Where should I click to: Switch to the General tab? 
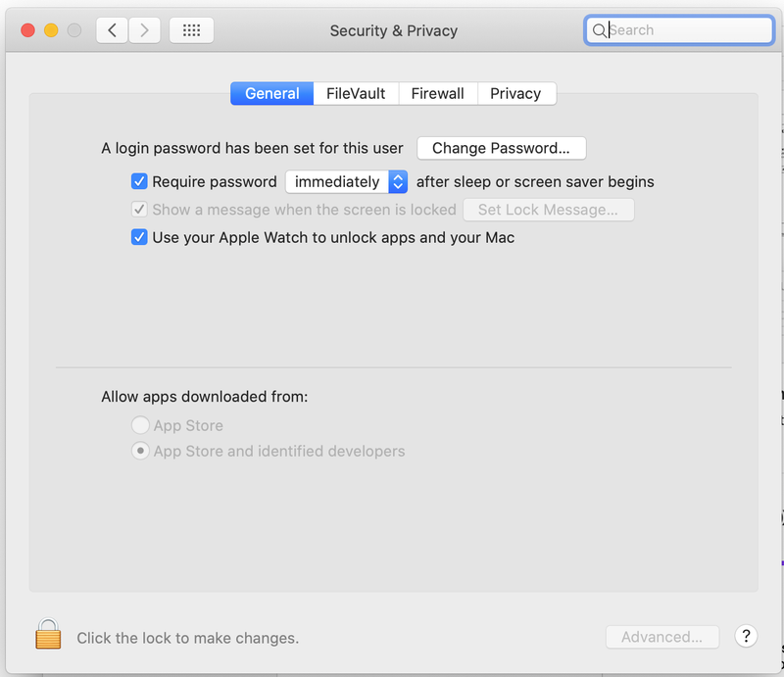pos(271,93)
